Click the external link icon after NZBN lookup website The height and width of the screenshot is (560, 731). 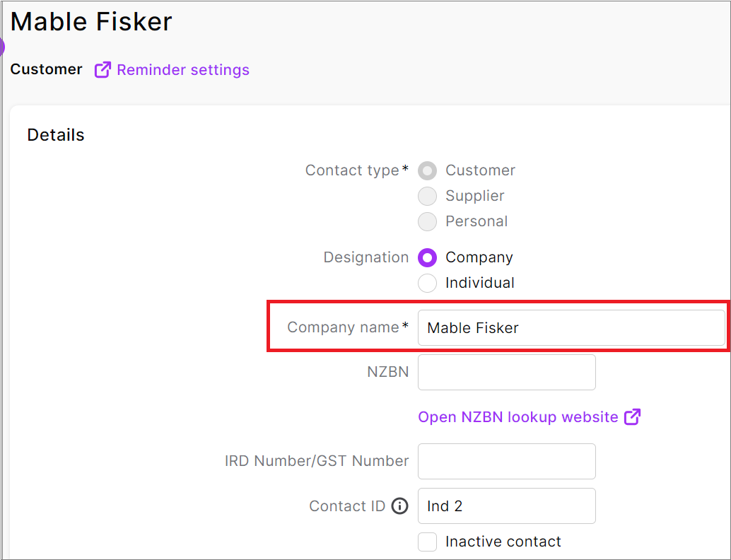pyautogui.click(x=632, y=417)
